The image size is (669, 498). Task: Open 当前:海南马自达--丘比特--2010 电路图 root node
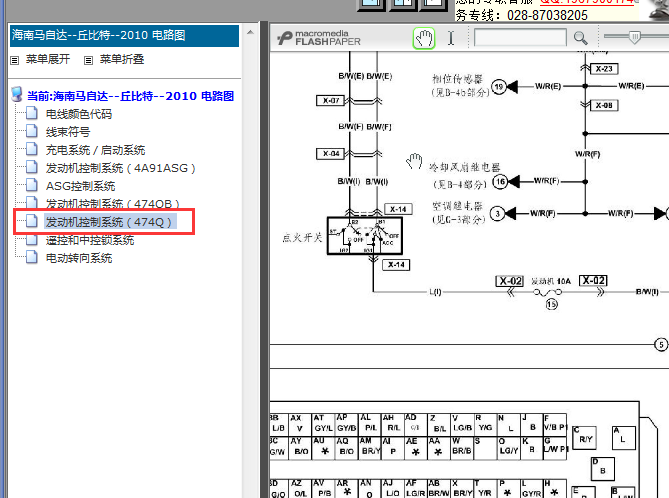click(131, 96)
